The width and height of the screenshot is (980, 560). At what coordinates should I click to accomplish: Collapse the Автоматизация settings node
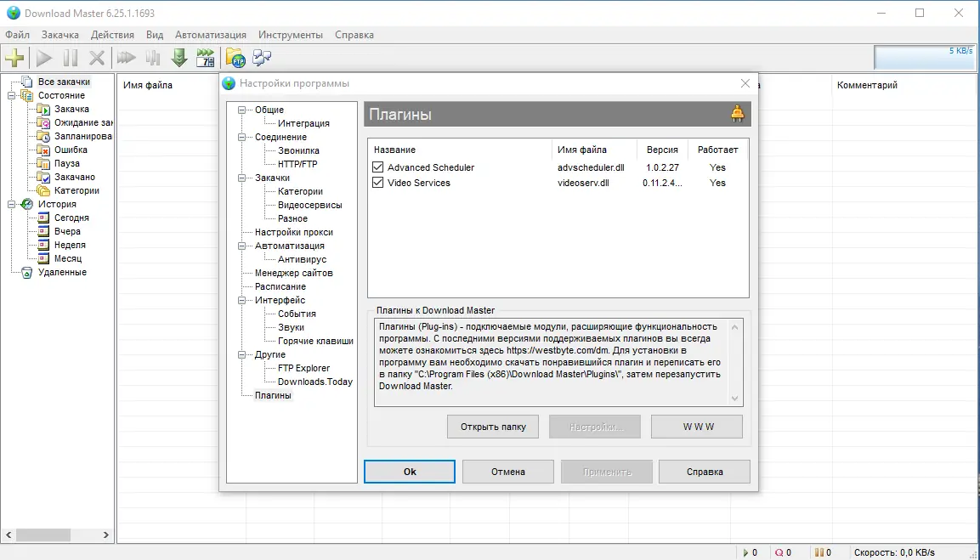(x=242, y=246)
